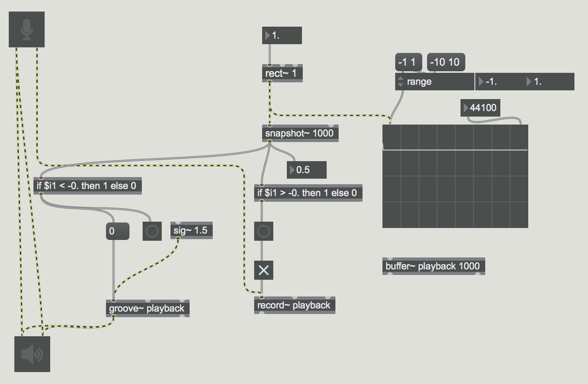Click the 44100 number box
The image size is (588, 384).
[x=480, y=108]
